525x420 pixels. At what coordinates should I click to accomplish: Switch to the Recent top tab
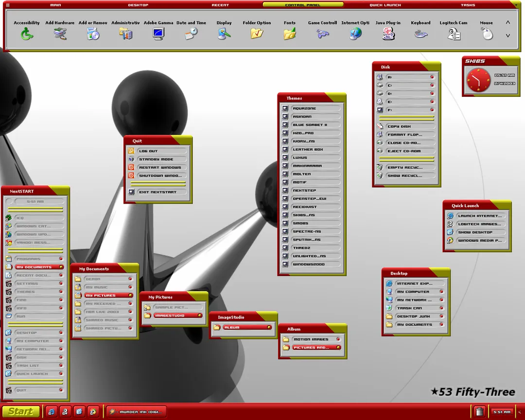[x=220, y=5]
